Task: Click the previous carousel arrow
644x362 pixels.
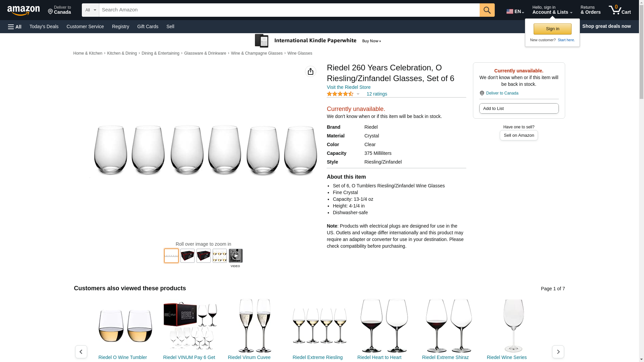Action: 81,352
